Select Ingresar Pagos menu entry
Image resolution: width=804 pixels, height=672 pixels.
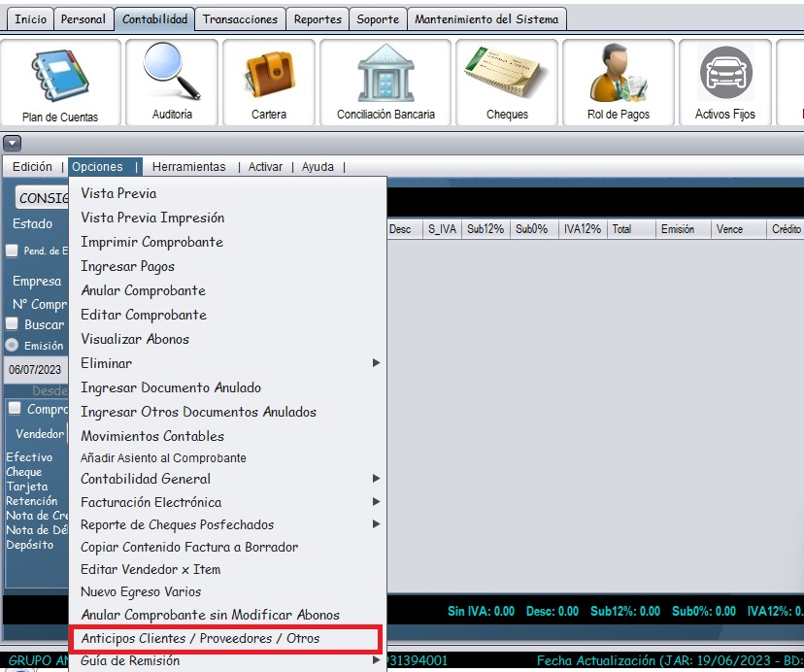[128, 266]
